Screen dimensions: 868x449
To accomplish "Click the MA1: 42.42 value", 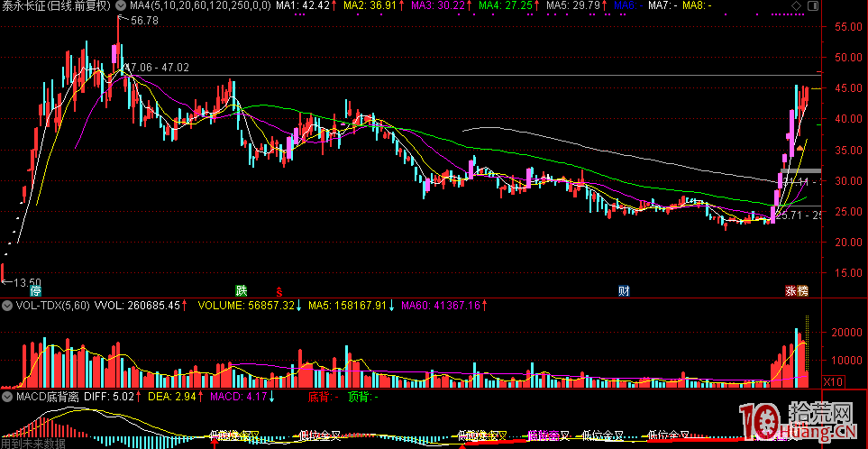I will click(303, 6).
